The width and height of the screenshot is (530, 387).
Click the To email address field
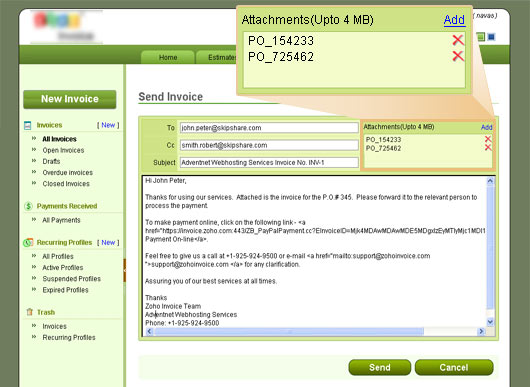(269, 128)
